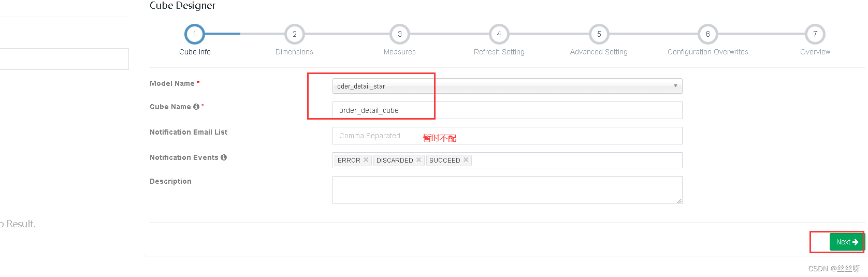This screenshot has width=868, height=277.
Task: Focus the Notification Email List field
Action: click(x=507, y=136)
